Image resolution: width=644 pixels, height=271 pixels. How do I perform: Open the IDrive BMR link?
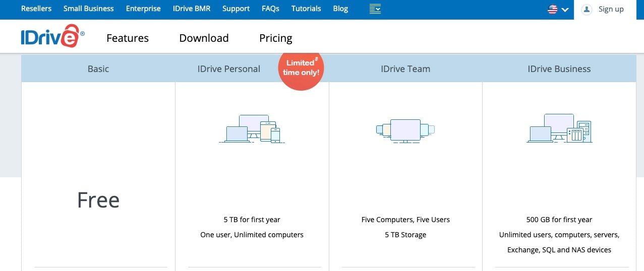(192, 9)
